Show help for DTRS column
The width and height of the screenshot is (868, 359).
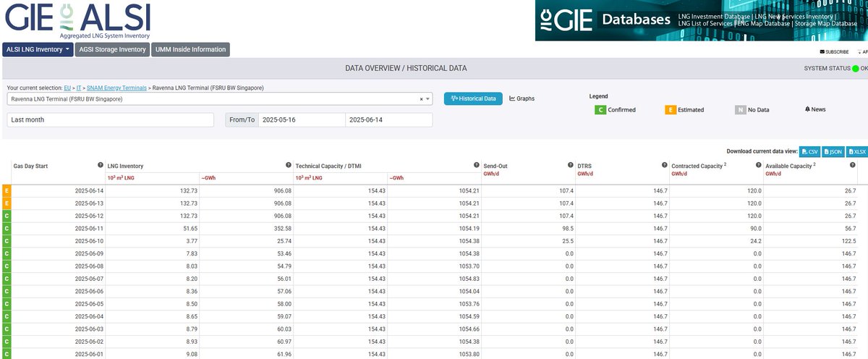coord(665,165)
